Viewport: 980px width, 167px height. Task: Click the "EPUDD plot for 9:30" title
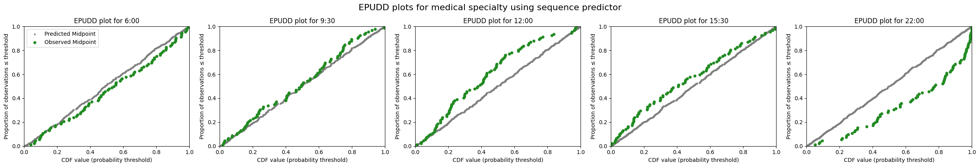coord(302,21)
